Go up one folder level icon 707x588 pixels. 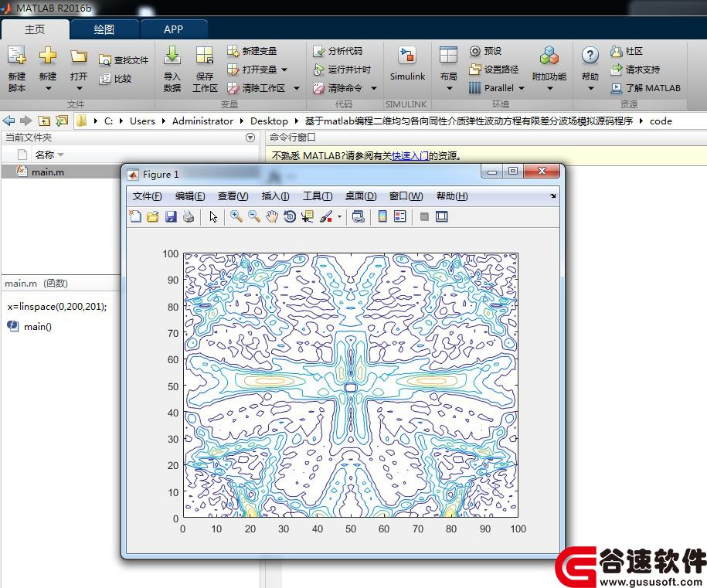(x=44, y=121)
